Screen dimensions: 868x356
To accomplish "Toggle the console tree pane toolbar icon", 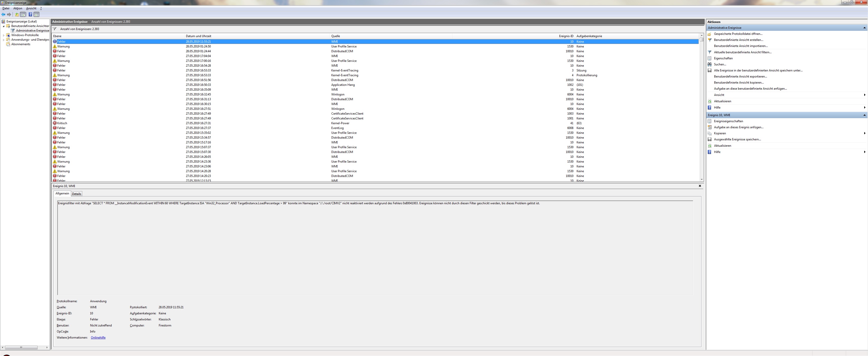I will [23, 14].
